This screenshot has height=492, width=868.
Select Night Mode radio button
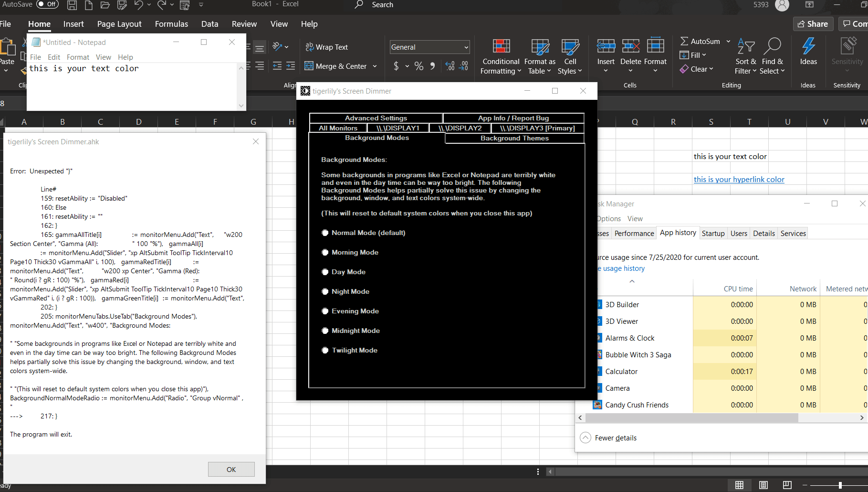pyautogui.click(x=325, y=291)
